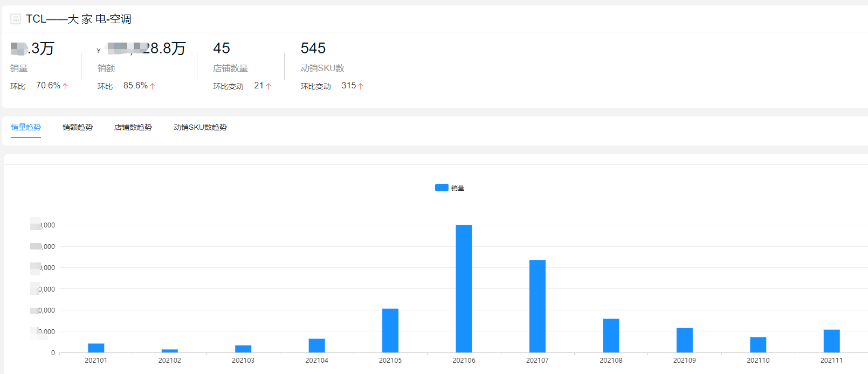
Task: Click the up arrow next to 85.6%
Action: [x=153, y=86]
